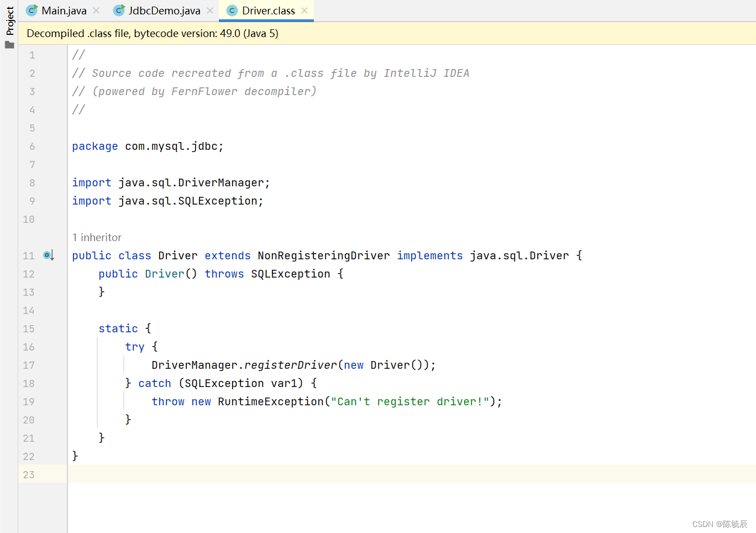Click the string "Can't register driver!"
The image size is (756, 533).
(x=410, y=402)
